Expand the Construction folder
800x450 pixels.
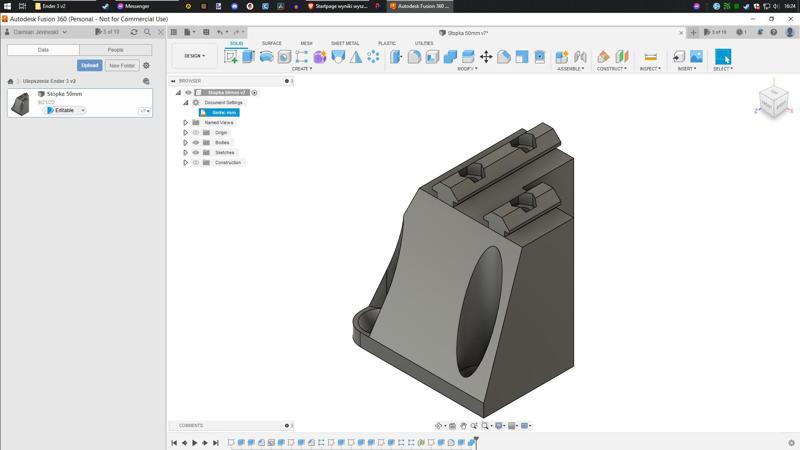tap(186, 162)
